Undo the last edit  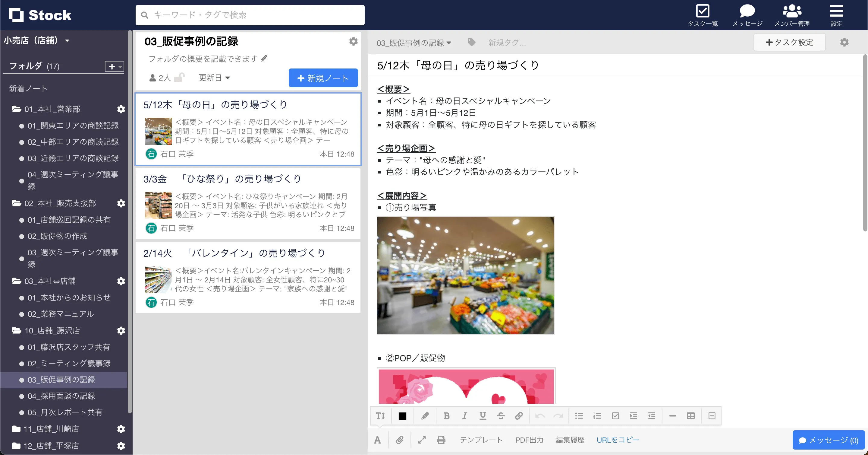click(540, 416)
